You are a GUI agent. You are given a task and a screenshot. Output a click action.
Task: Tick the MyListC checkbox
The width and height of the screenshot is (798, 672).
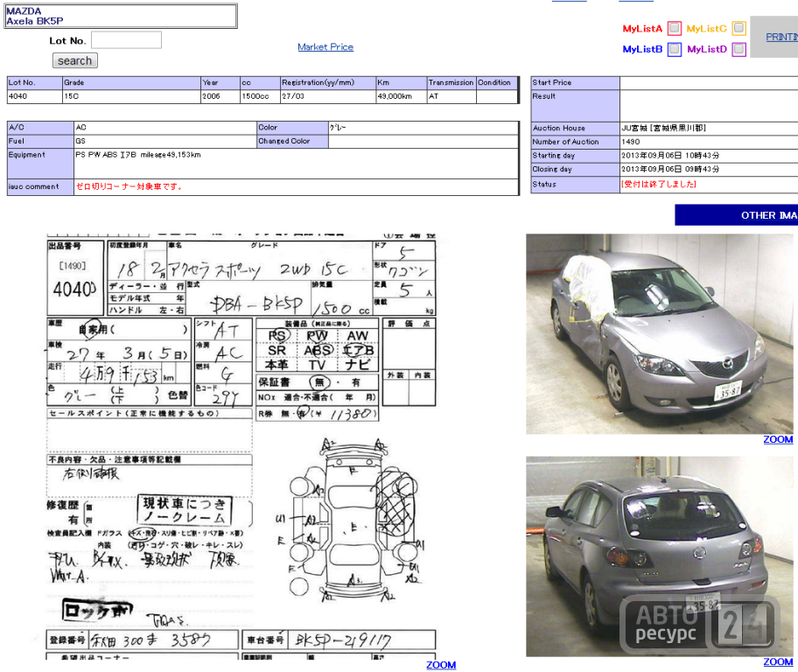point(739,28)
